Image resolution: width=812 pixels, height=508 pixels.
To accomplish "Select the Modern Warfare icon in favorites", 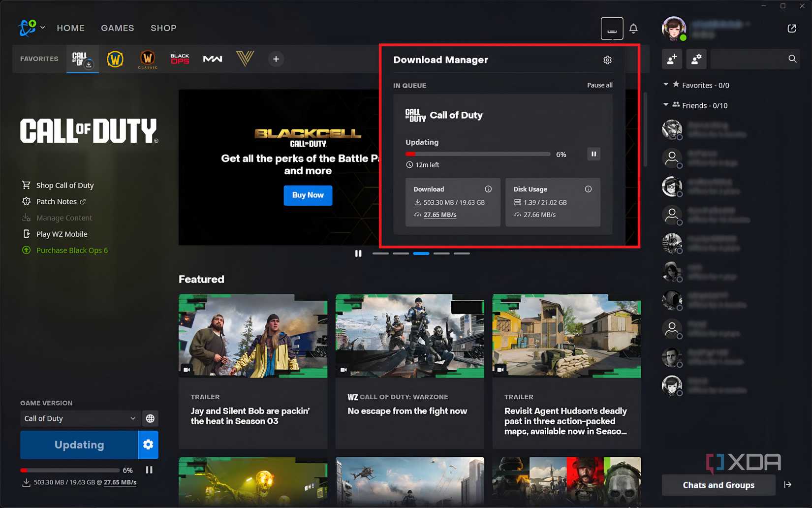I will tap(212, 59).
